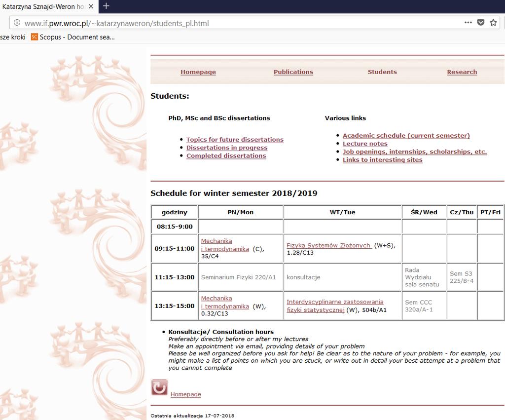Click the 'Various links' heading
The height and width of the screenshot is (420, 505).
pos(345,118)
